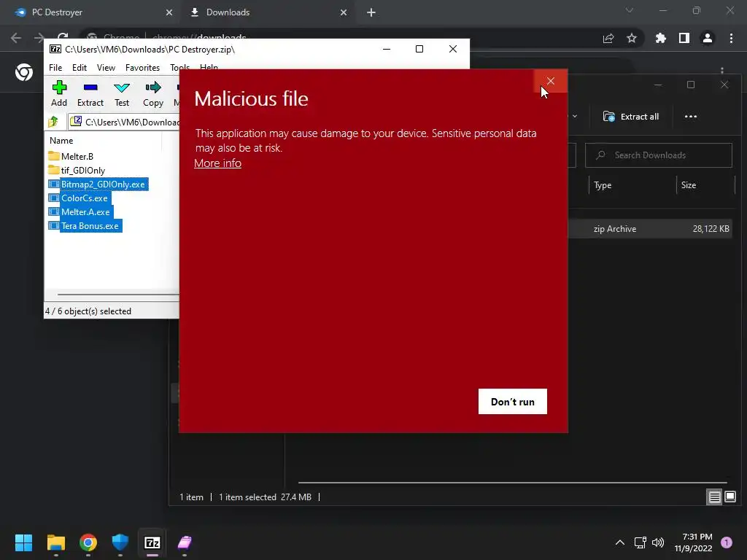This screenshot has height=560, width=747.
Task: Click Extract all in File Explorer
Action: [631, 116]
